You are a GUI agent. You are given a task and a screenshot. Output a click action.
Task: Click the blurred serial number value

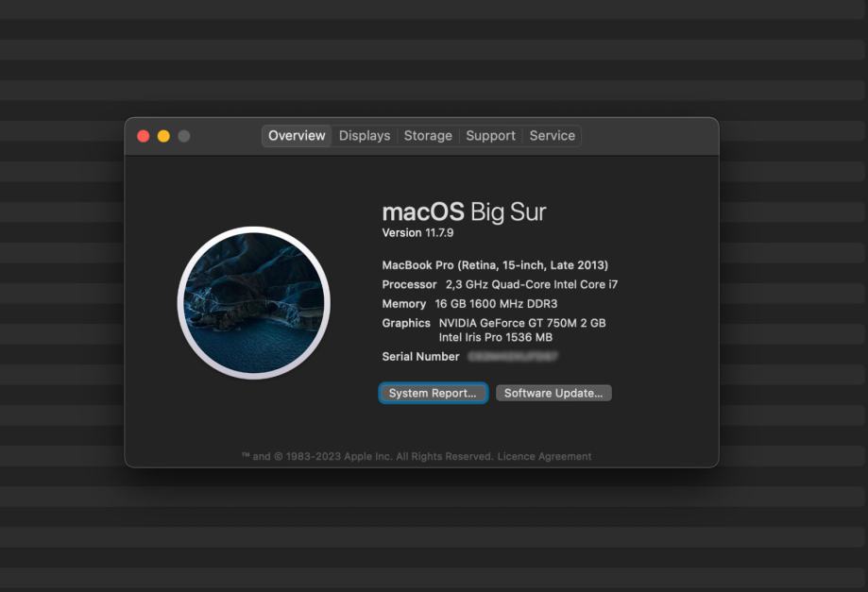[x=513, y=357]
